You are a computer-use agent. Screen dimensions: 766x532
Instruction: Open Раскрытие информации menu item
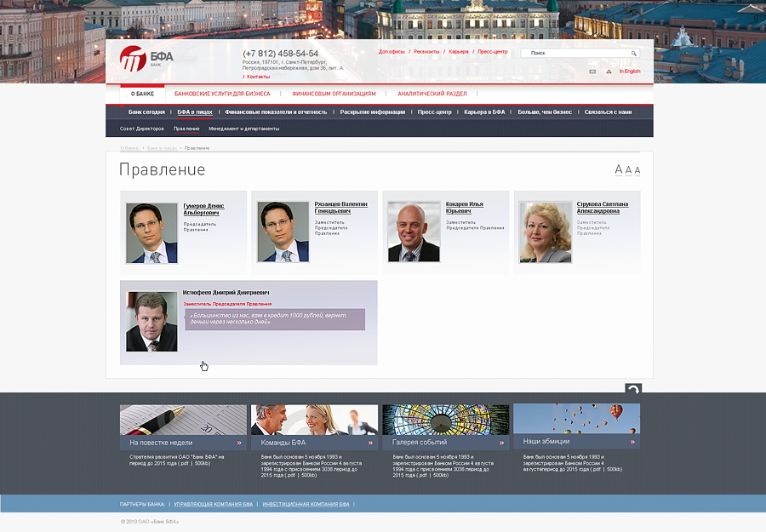[372, 112]
